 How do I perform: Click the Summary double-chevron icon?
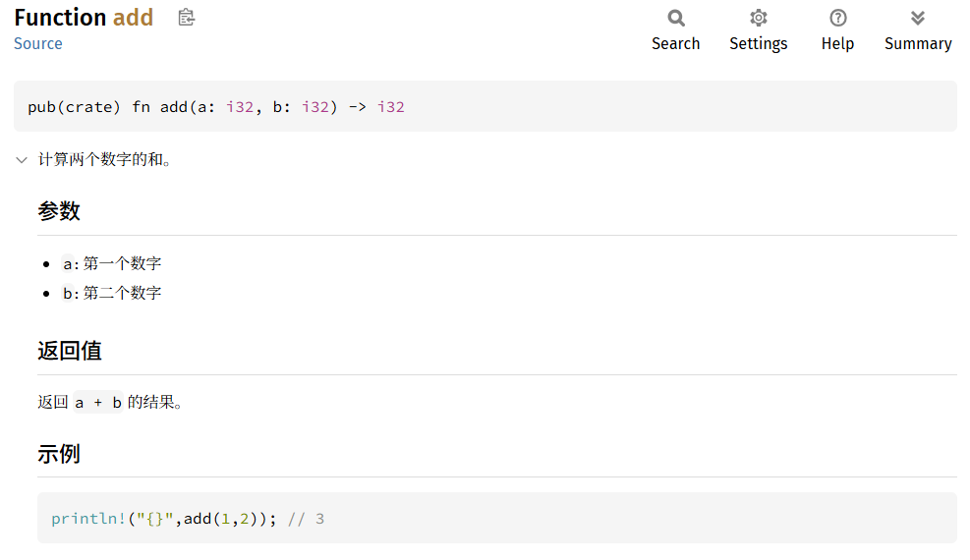(917, 18)
